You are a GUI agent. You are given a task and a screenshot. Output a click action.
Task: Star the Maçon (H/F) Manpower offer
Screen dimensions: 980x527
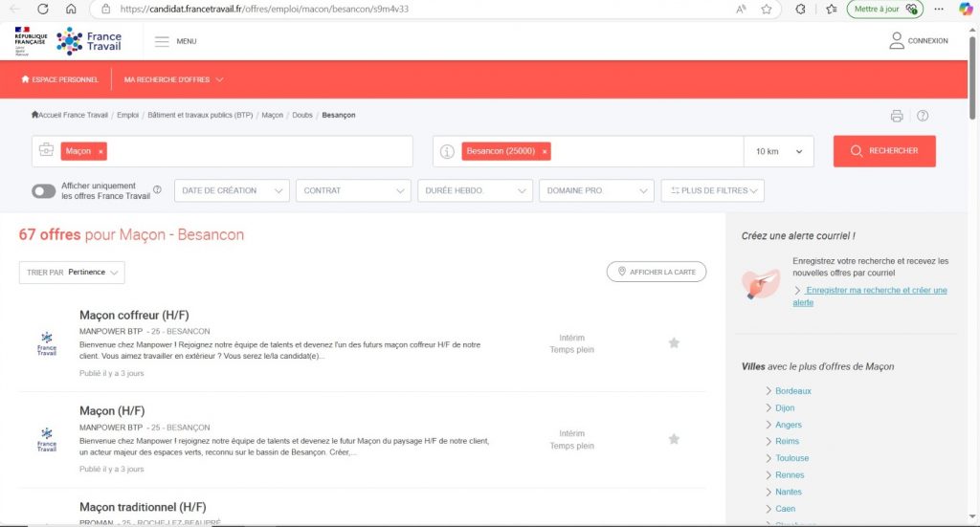click(x=674, y=439)
